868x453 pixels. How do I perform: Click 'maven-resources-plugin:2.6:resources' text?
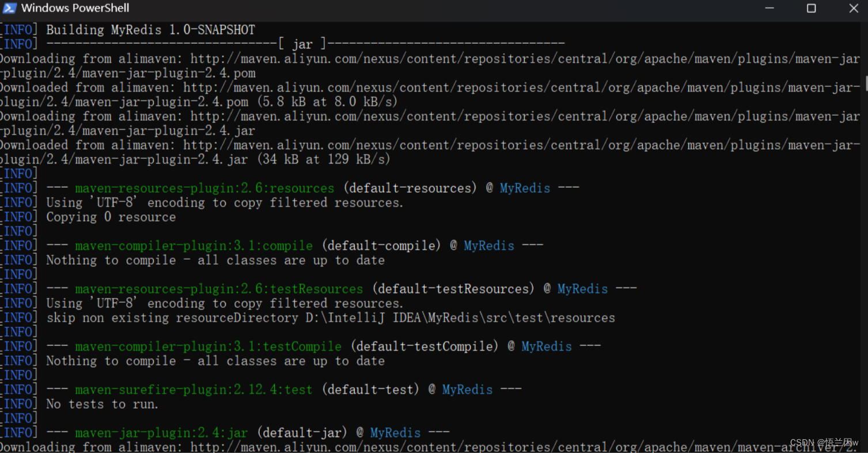tap(204, 188)
